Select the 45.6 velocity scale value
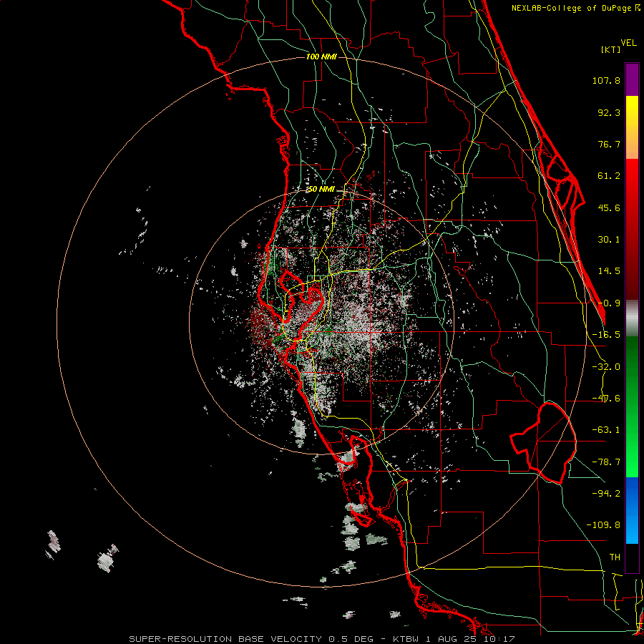 click(x=609, y=208)
